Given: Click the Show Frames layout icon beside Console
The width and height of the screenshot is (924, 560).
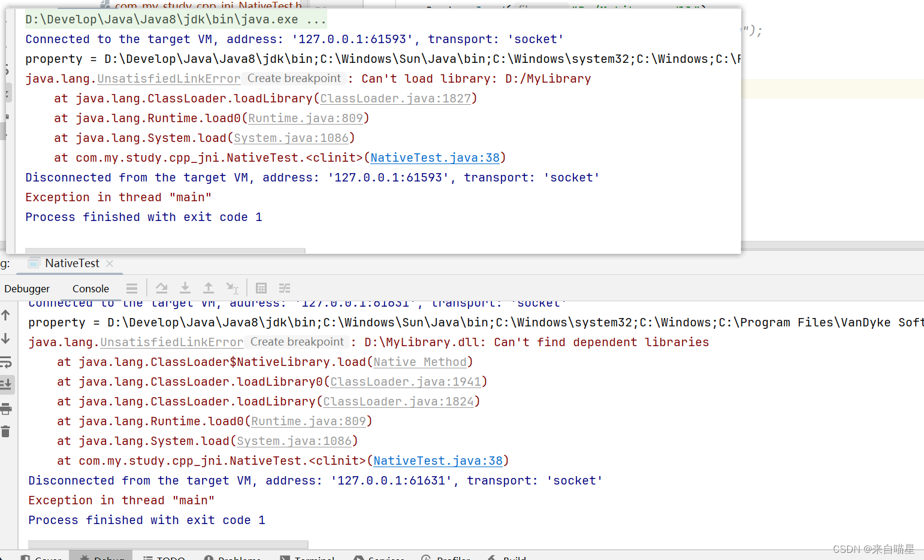Looking at the screenshot, I should [x=132, y=288].
